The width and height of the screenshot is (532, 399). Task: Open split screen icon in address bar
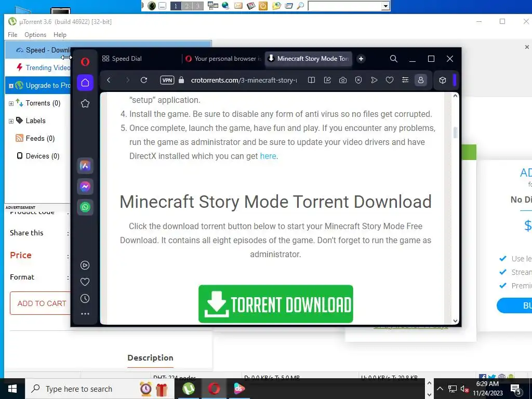(x=311, y=80)
